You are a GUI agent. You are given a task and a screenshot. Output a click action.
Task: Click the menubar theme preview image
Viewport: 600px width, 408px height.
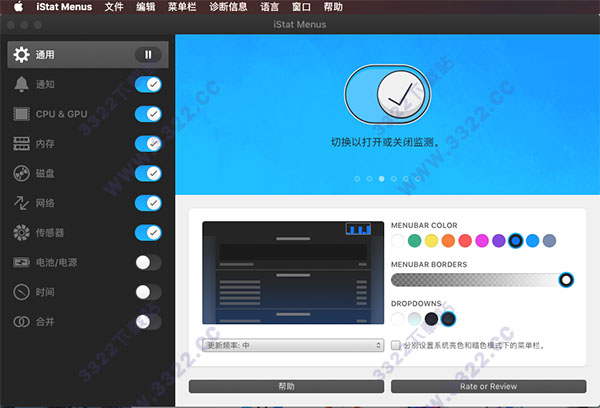(x=293, y=273)
